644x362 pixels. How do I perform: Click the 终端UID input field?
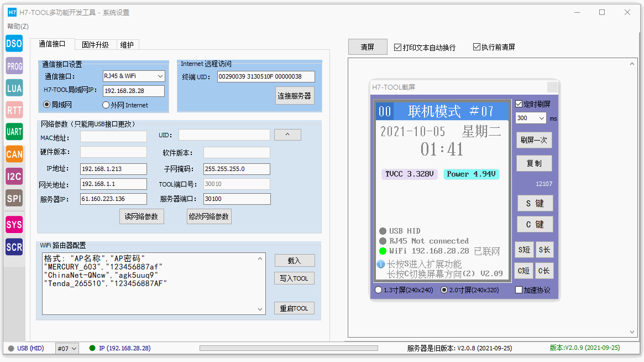pyautogui.click(x=266, y=76)
